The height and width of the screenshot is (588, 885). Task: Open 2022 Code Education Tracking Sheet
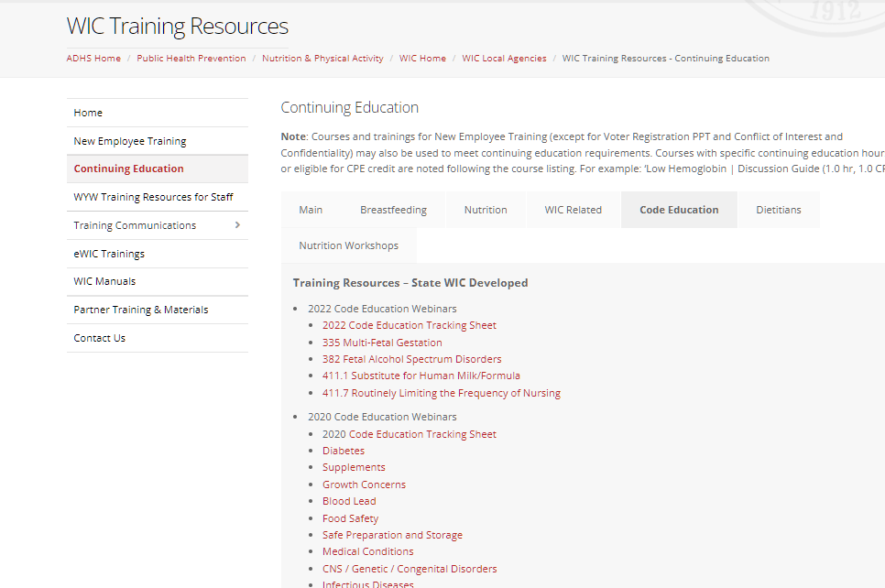[x=409, y=325]
